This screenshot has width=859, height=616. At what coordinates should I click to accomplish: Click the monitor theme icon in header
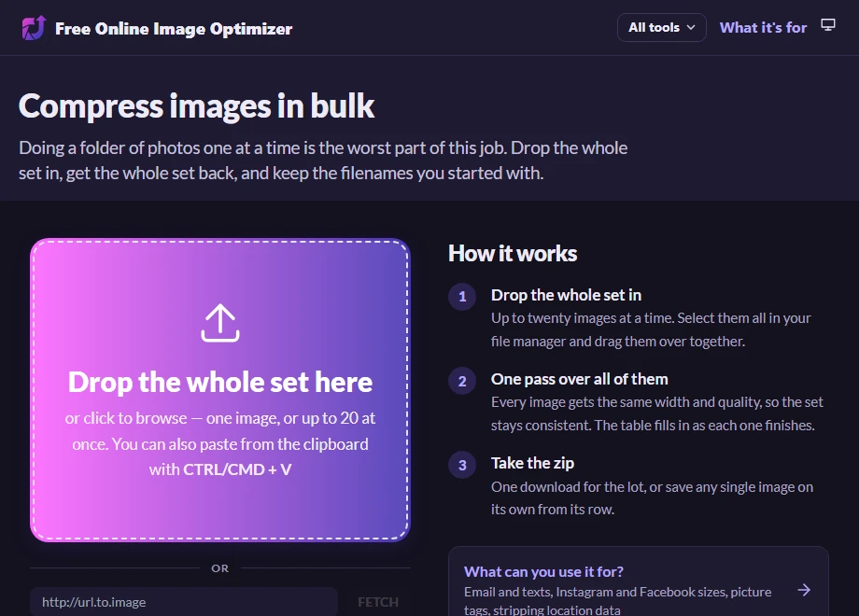point(828,25)
